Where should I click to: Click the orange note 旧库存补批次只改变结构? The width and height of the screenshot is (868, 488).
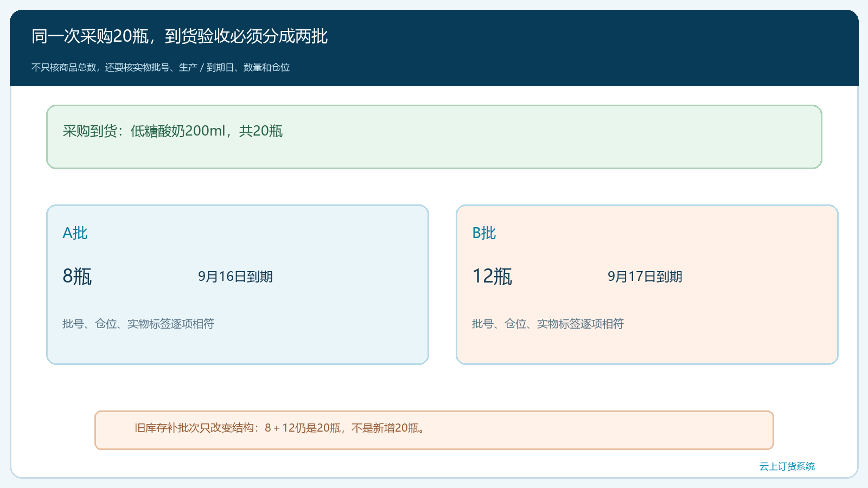(434, 430)
